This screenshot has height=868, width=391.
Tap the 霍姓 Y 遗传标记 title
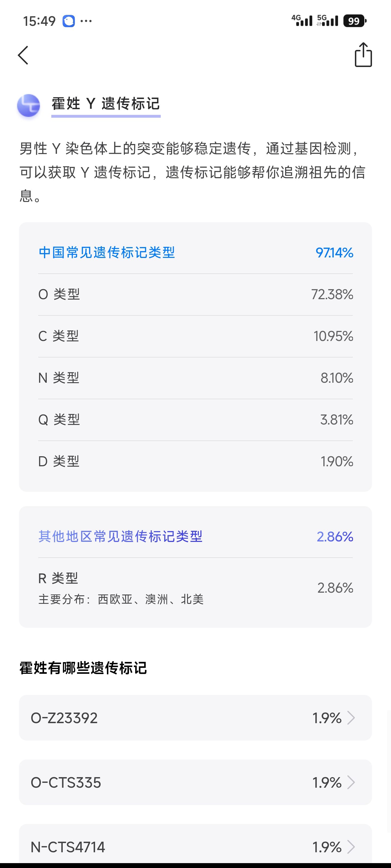106,103
